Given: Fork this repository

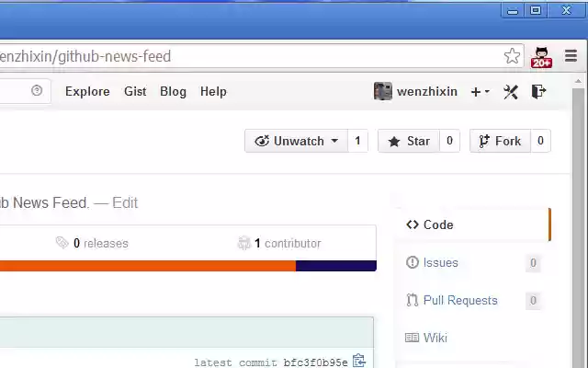Looking at the screenshot, I should (x=500, y=141).
